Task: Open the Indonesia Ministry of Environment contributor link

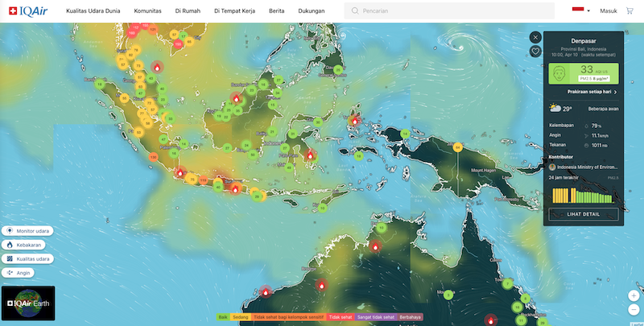Action: [x=584, y=167]
